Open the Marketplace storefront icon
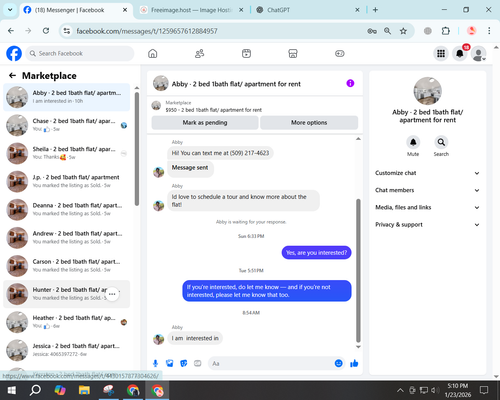The image size is (500, 400). 293,53
